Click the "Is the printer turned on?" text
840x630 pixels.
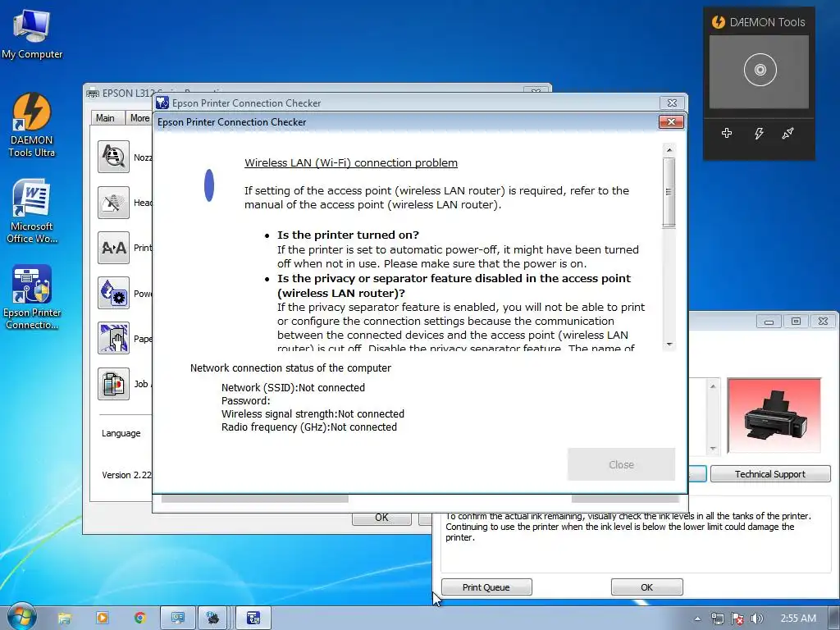(x=348, y=235)
